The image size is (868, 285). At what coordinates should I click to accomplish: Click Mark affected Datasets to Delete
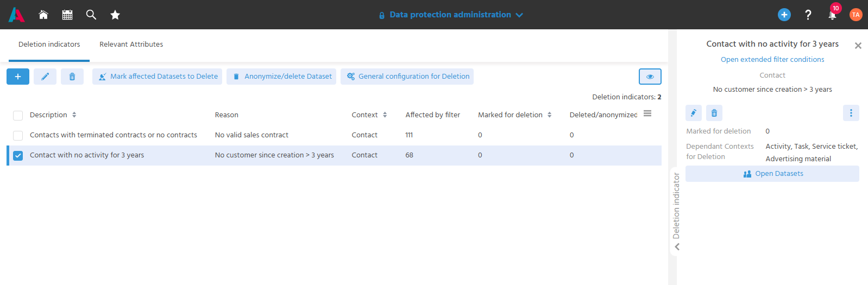157,77
